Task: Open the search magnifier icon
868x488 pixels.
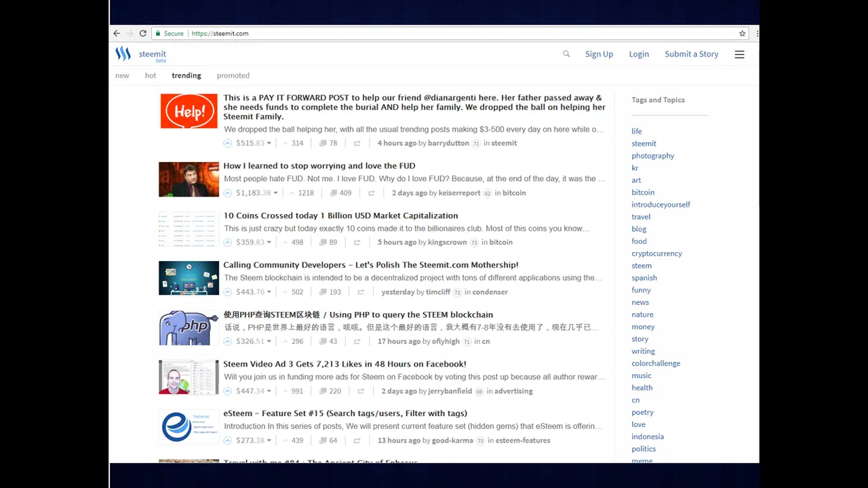Action: coord(566,54)
